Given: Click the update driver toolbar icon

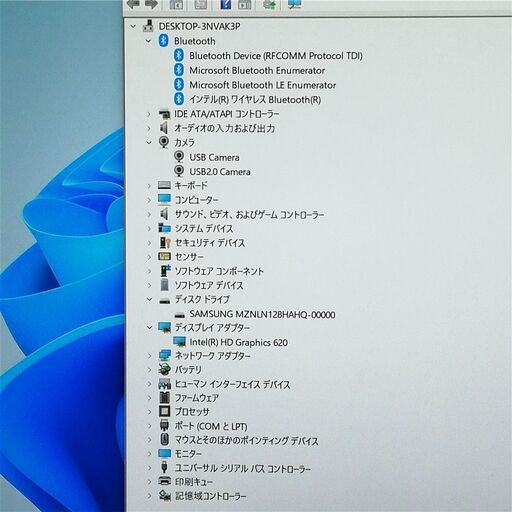Looking at the screenshot, I should (x=269, y=4).
